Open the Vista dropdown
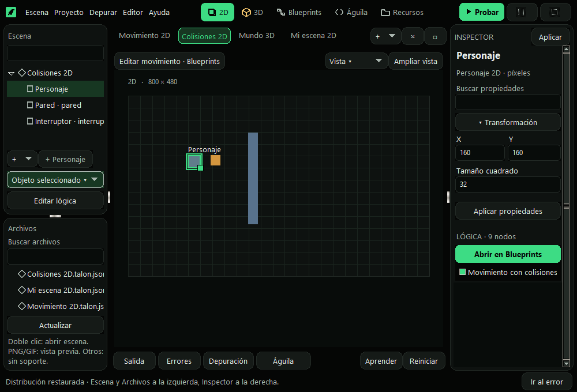Viewport: 577px width, 392px height. pos(356,61)
